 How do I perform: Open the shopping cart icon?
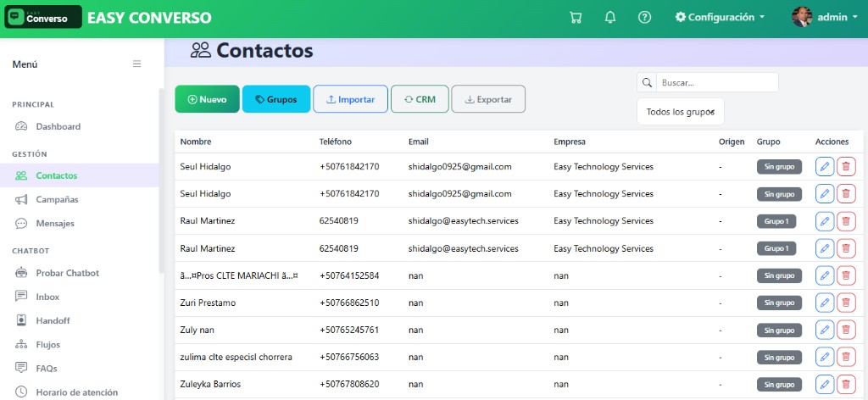click(576, 17)
